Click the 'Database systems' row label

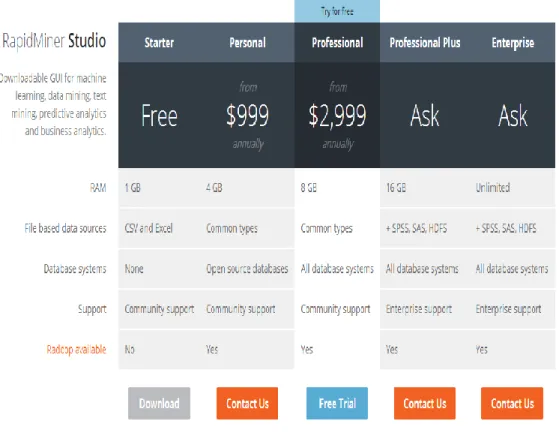point(75,269)
